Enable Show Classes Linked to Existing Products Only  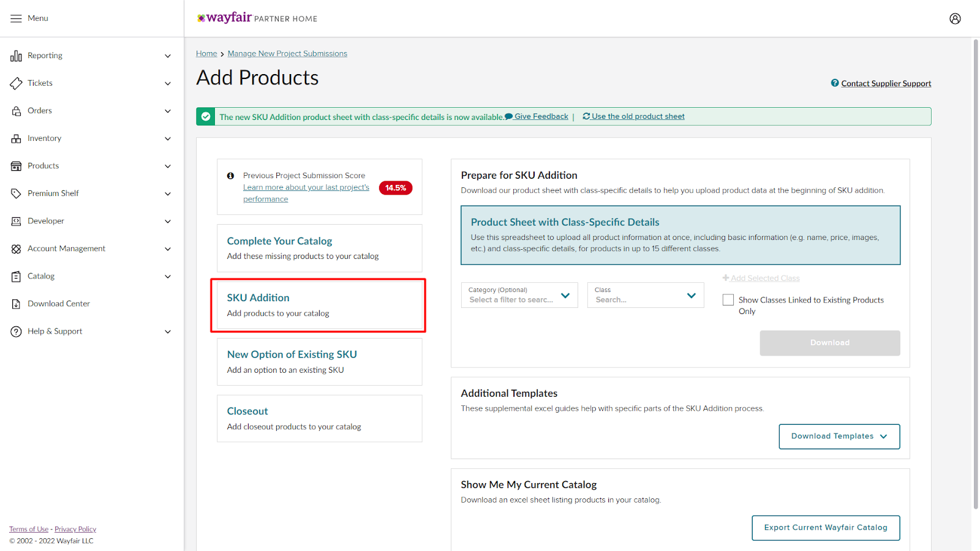(728, 300)
